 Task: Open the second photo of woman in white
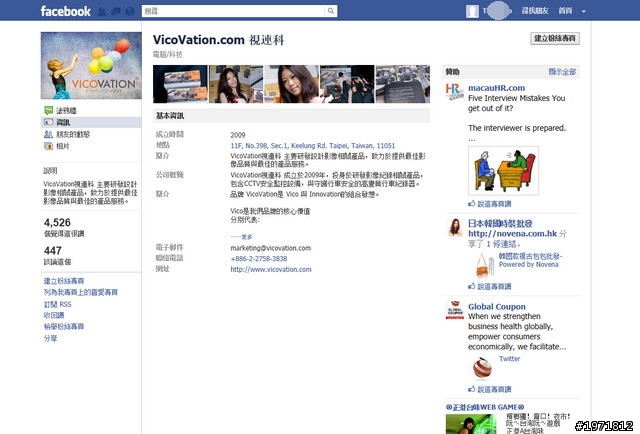point(236,84)
